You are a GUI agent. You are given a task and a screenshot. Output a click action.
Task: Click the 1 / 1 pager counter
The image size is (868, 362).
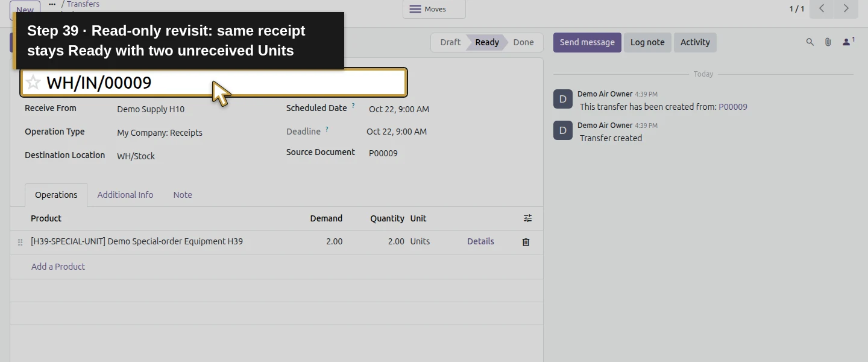(x=797, y=8)
